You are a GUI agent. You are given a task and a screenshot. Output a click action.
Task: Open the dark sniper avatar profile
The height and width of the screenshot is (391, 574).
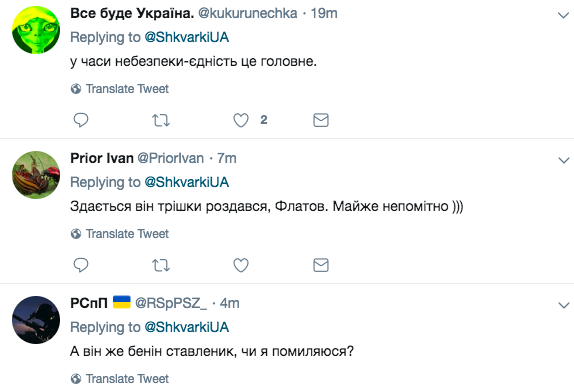point(36,320)
